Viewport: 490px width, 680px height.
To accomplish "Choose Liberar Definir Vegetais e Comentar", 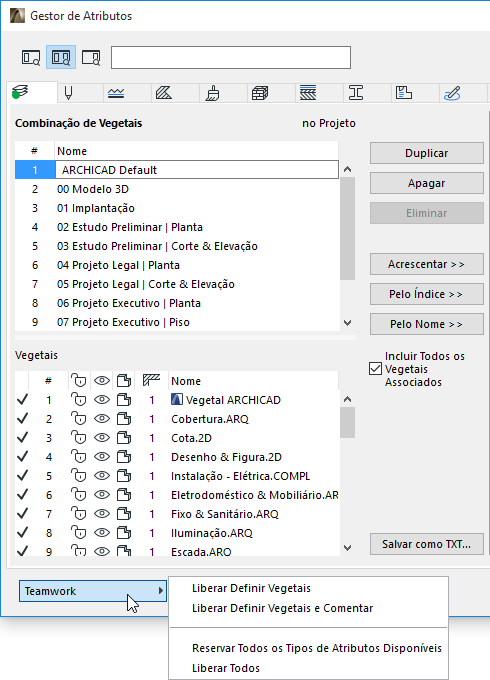I will [x=282, y=608].
